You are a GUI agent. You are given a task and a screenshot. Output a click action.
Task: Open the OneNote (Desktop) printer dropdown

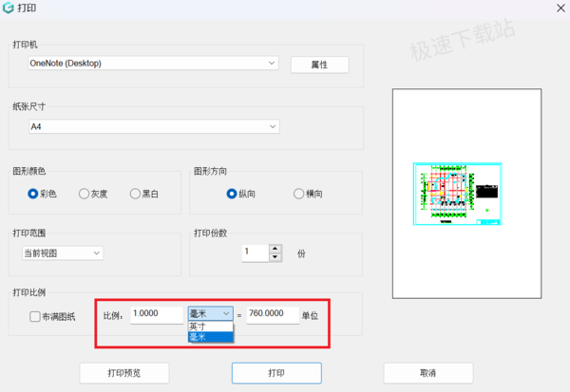coord(153,63)
